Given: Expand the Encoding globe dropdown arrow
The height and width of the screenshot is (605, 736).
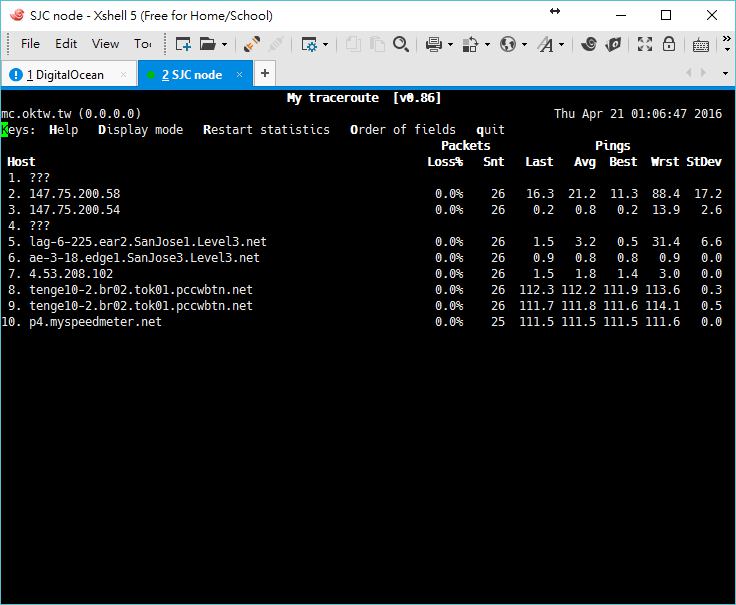Looking at the screenshot, I should [x=524, y=45].
